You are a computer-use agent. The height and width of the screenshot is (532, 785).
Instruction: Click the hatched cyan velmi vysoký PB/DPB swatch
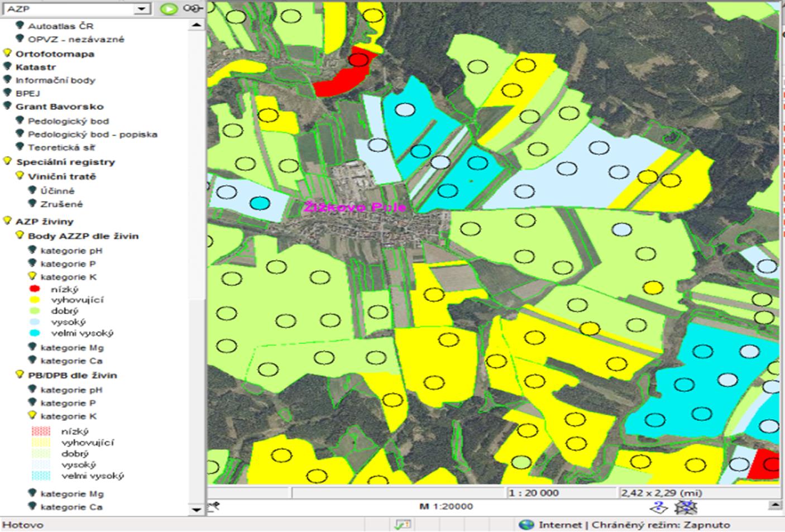click(x=41, y=476)
